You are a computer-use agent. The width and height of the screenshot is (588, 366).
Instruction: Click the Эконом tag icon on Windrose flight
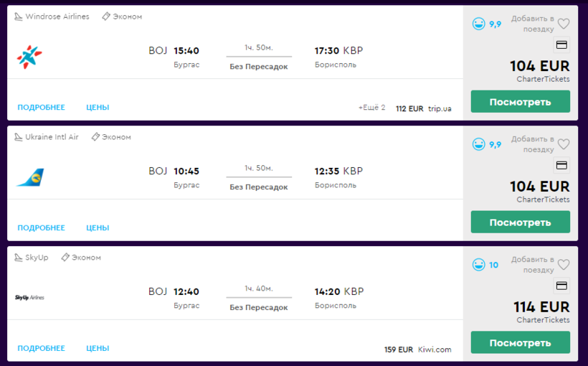106,17
